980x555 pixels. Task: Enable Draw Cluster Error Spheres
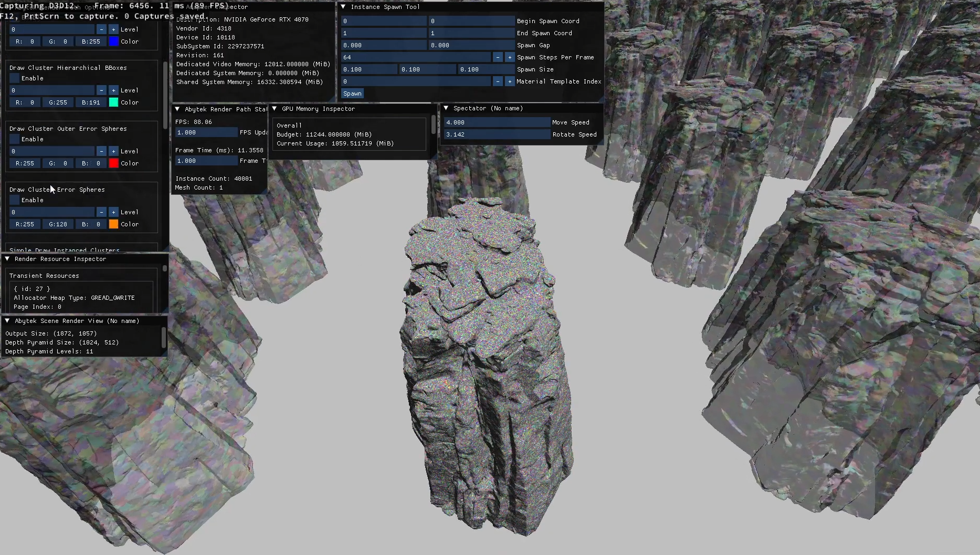tap(14, 200)
